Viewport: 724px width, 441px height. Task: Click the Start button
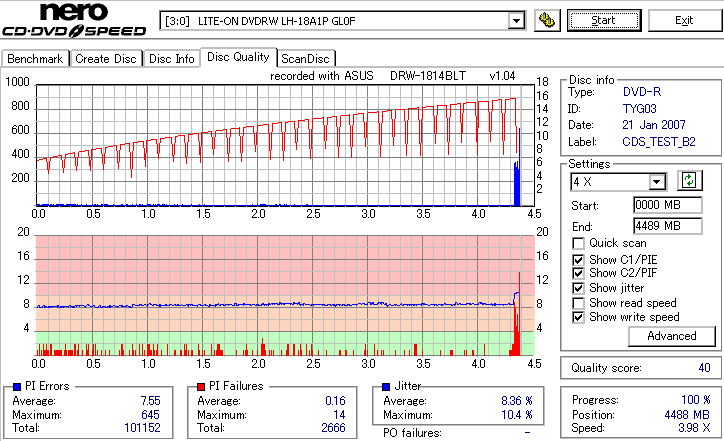pyautogui.click(x=604, y=21)
